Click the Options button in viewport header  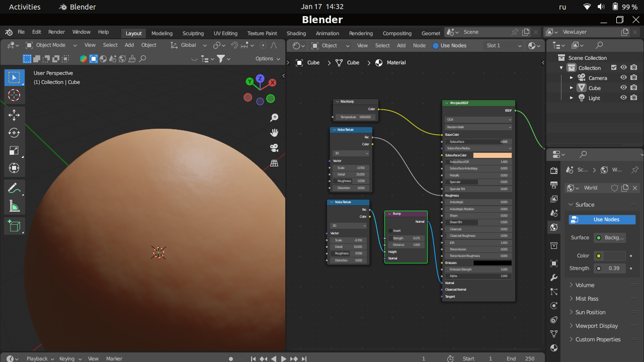267,59
